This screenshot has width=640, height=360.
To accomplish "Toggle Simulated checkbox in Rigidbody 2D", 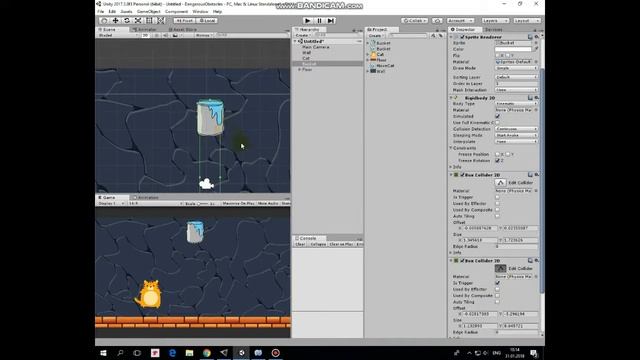I will click(x=498, y=116).
